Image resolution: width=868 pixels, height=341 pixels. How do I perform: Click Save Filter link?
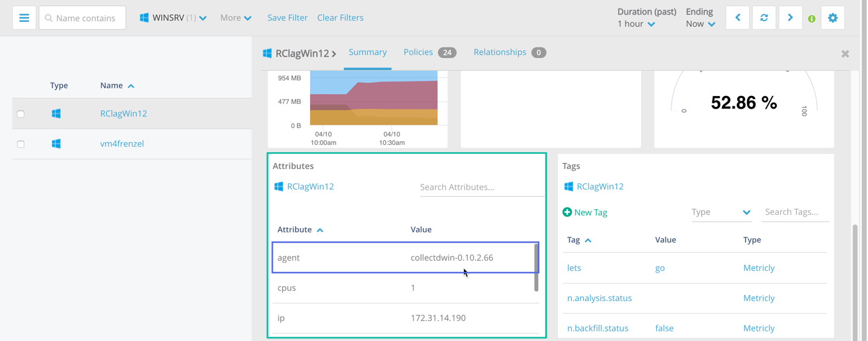coord(287,18)
